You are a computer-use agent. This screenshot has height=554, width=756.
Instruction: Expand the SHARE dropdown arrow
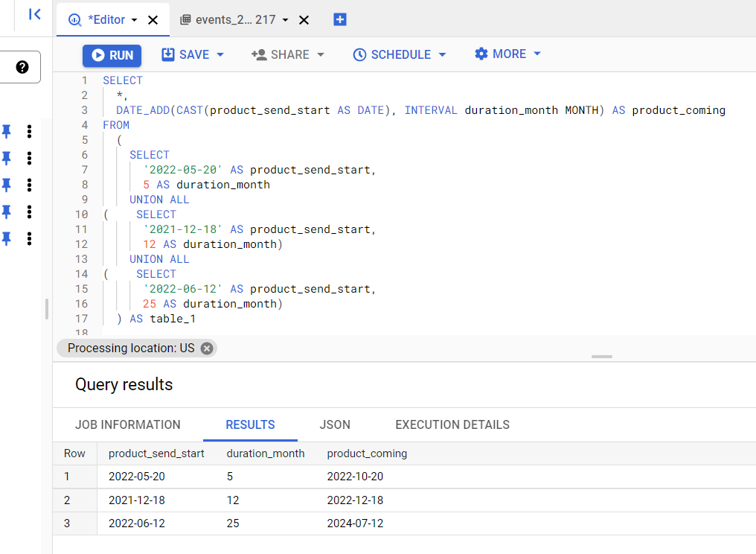tap(321, 54)
